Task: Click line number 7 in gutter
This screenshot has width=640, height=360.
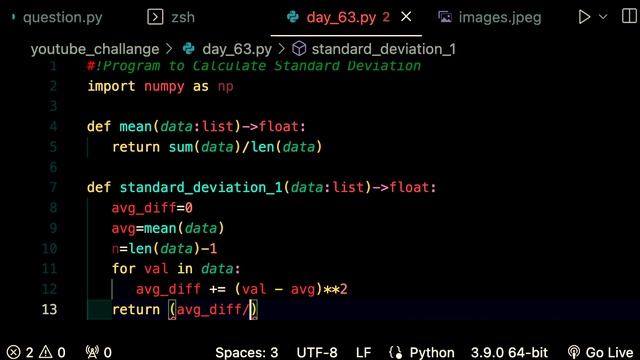Action: point(53,187)
